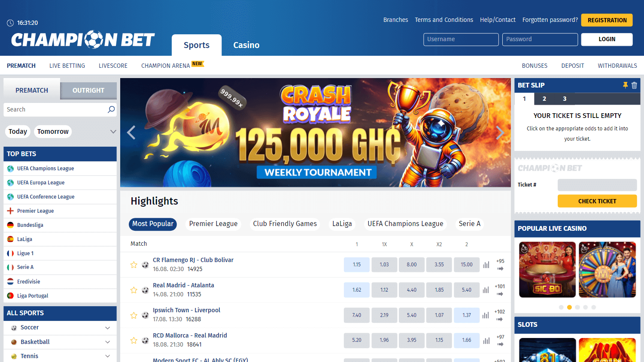Show +95 more markets for Flamengo match
The height and width of the screenshot is (362, 644).
500,265
